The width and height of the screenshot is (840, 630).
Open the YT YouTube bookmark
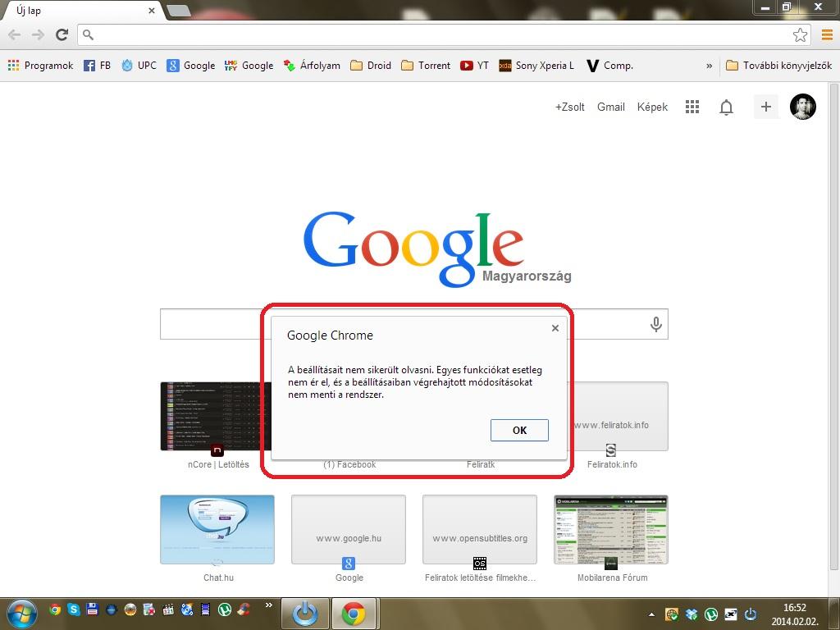tap(475, 66)
